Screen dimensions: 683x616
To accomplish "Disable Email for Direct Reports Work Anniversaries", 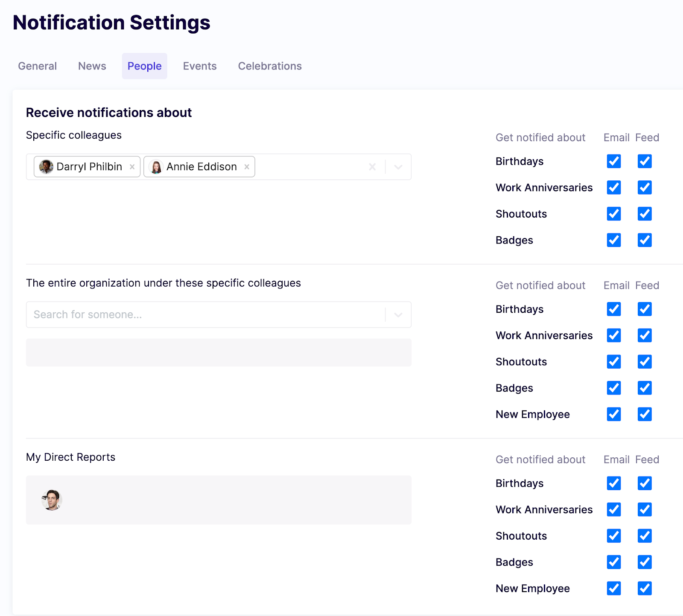I will click(614, 509).
